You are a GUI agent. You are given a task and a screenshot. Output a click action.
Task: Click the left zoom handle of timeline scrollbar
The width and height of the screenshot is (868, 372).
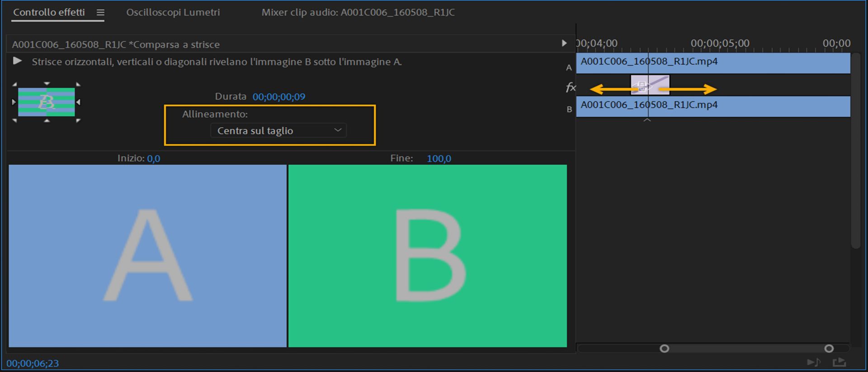tap(664, 348)
